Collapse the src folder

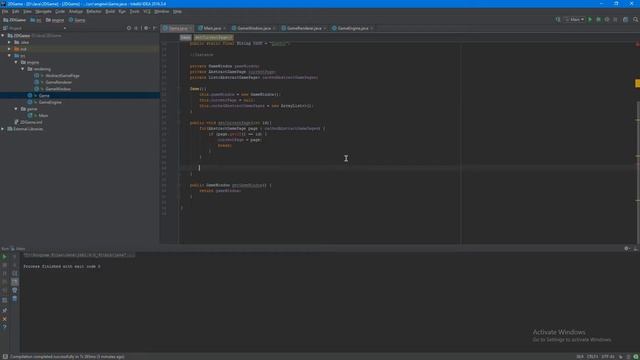10,56
